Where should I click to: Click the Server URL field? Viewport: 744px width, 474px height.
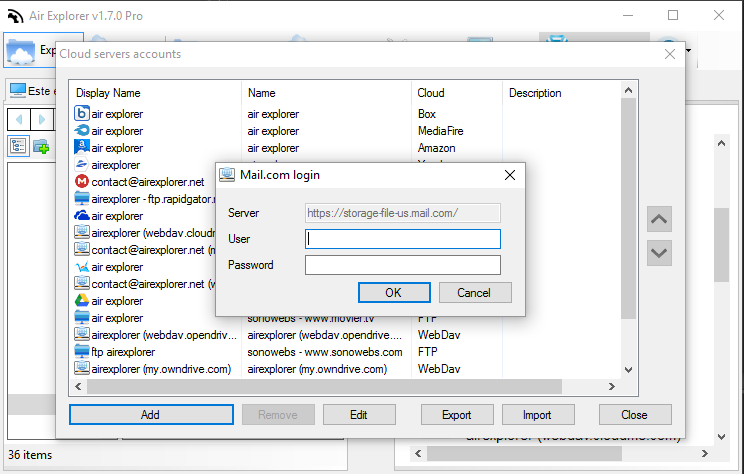click(x=402, y=213)
